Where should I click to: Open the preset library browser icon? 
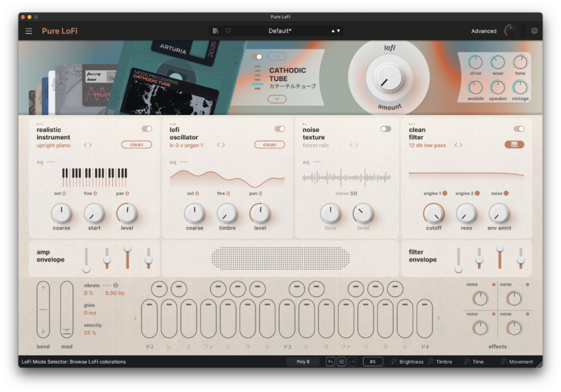(215, 31)
